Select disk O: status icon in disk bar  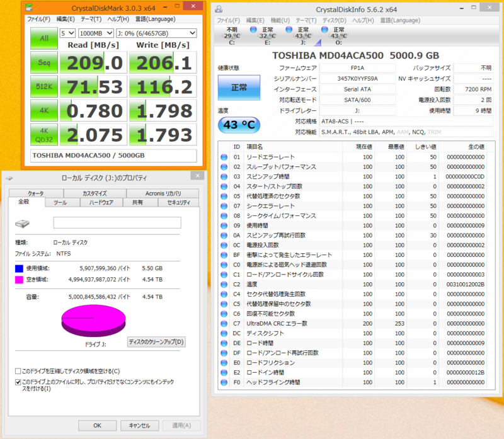pos(324,30)
